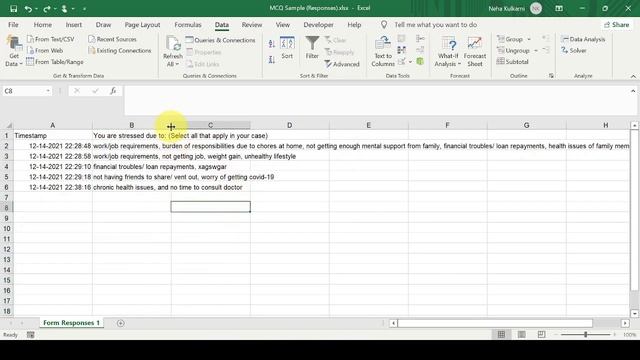Select column D header
The width and height of the screenshot is (640, 360).
pos(289,125)
